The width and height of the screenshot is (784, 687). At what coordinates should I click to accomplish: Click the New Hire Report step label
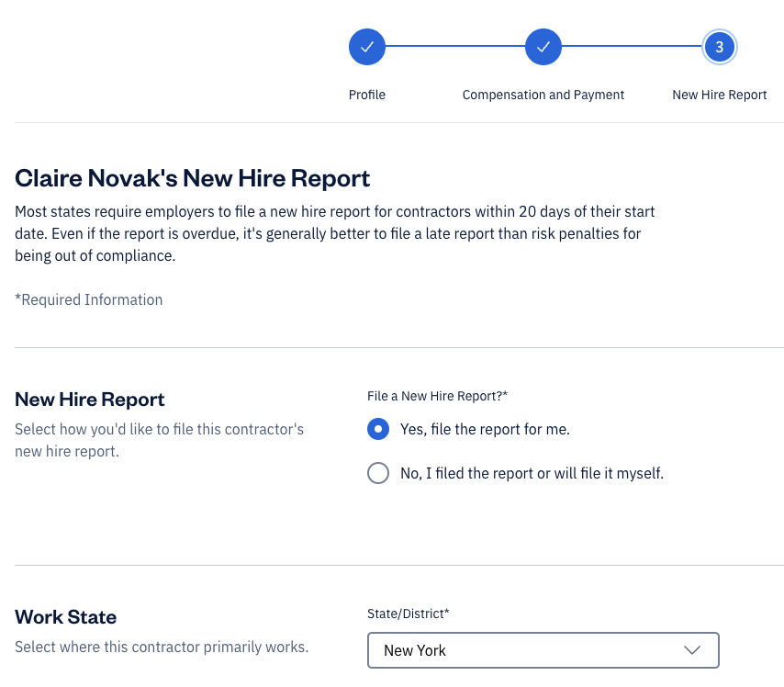point(720,95)
